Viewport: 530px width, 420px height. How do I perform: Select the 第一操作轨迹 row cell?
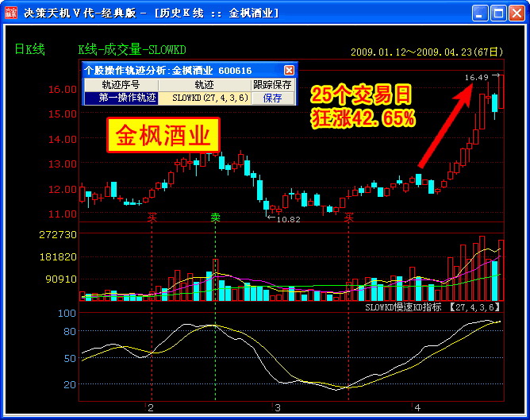(x=121, y=98)
